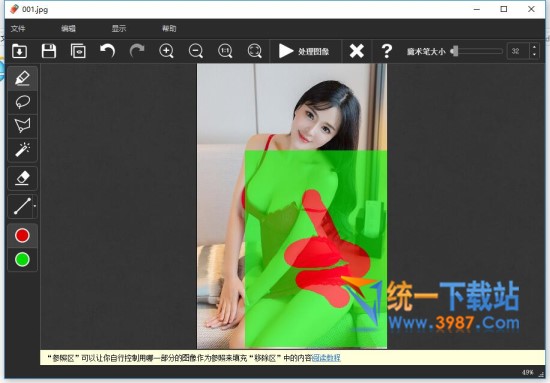
Task: Open help with the question mark icon
Action: (x=387, y=51)
